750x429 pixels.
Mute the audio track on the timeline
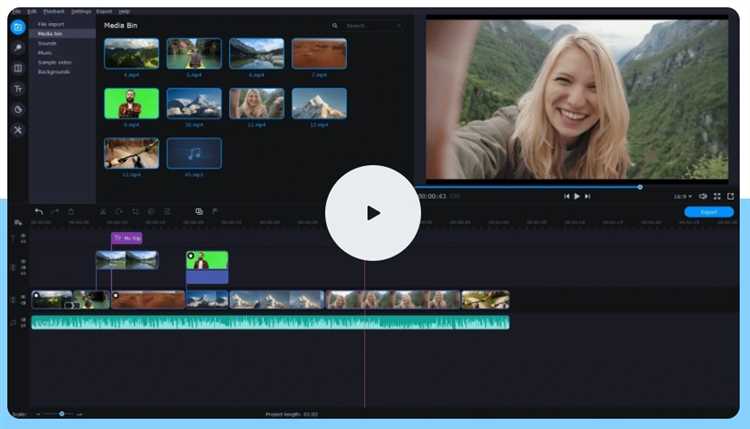click(x=22, y=323)
